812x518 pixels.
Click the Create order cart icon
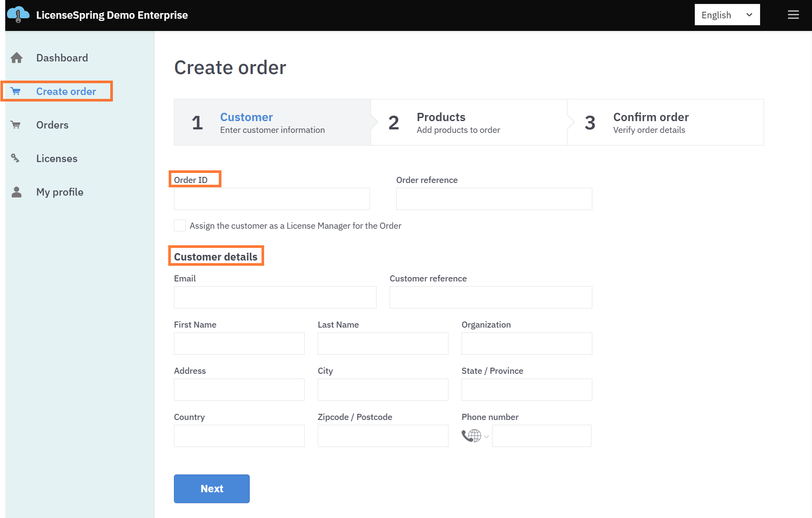(16, 91)
